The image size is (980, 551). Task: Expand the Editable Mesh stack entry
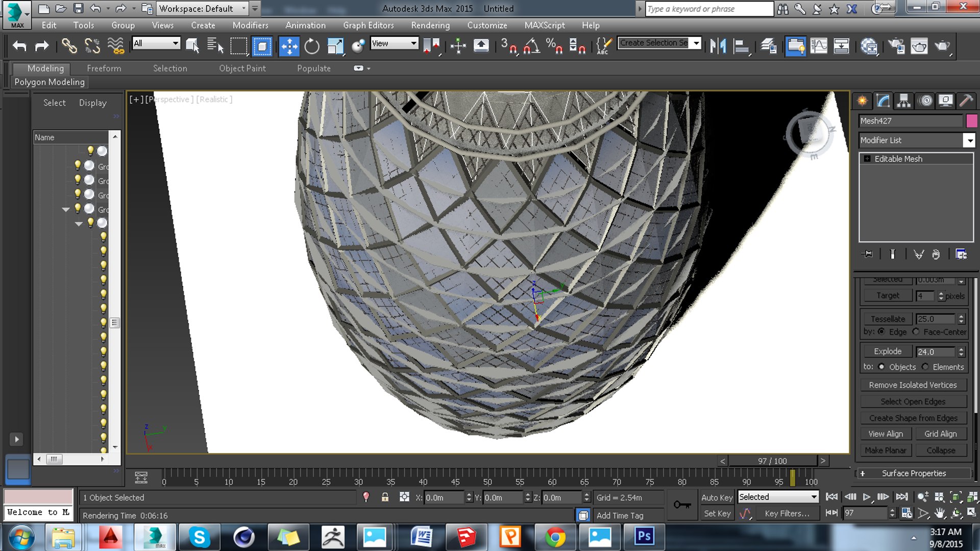click(867, 159)
